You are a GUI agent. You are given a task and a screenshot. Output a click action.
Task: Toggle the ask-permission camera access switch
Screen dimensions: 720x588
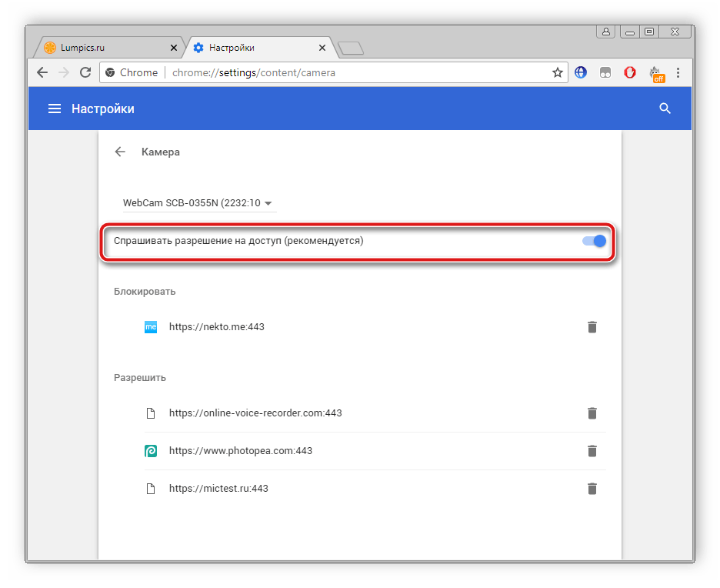click(595, 241)
